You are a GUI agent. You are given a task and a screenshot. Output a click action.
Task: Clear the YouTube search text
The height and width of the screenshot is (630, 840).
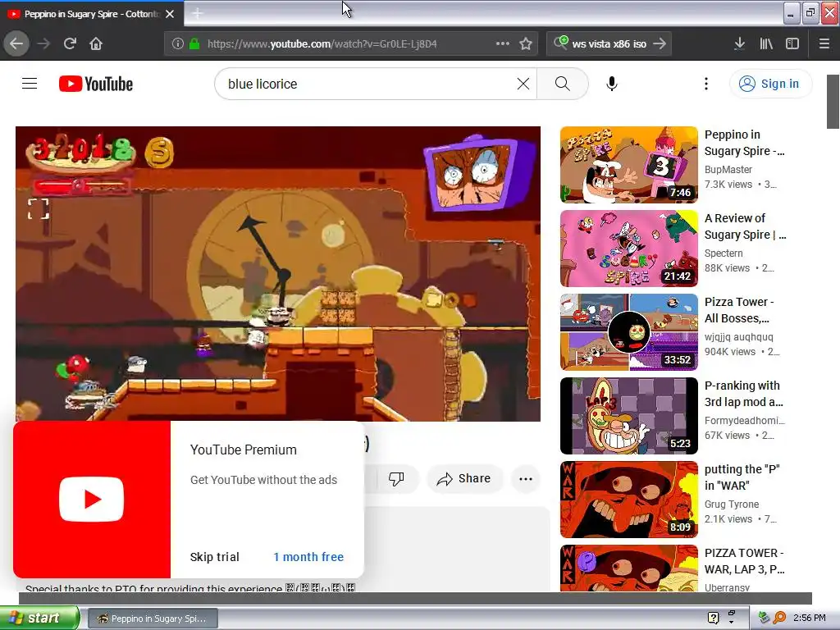tap(523, 84)
